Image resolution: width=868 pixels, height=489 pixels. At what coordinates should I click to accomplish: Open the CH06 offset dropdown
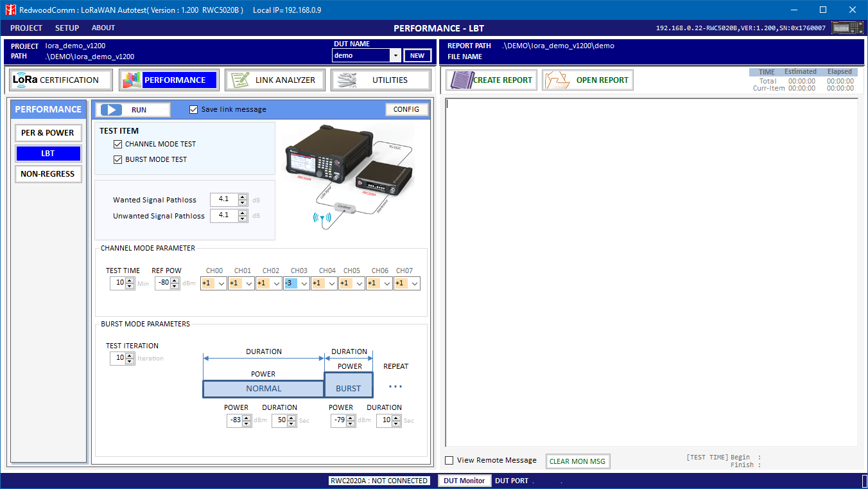387,283
